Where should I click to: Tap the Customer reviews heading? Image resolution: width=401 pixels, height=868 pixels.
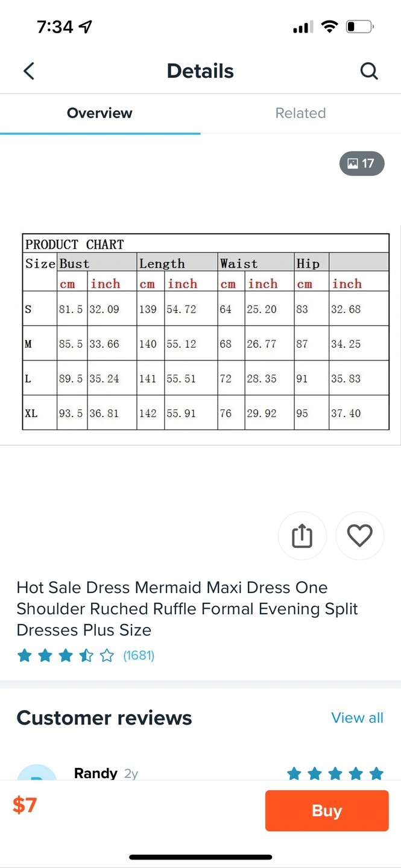point(104,718)
